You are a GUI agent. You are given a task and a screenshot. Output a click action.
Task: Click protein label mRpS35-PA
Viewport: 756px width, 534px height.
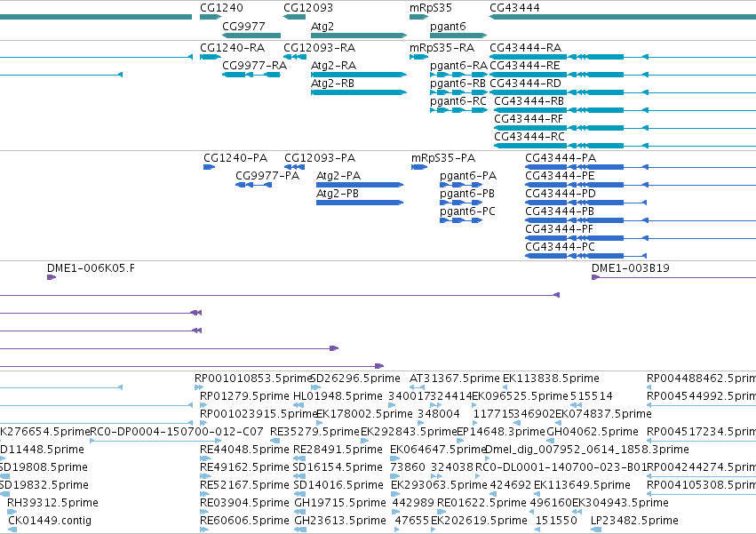(443, 158)
